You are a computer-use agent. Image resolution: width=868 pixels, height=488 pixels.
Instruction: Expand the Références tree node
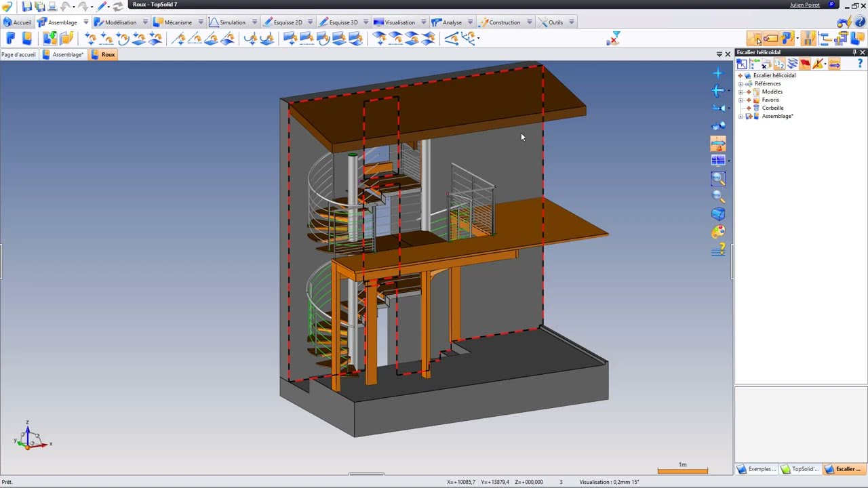pyautogui.click(x=741, y=83)
